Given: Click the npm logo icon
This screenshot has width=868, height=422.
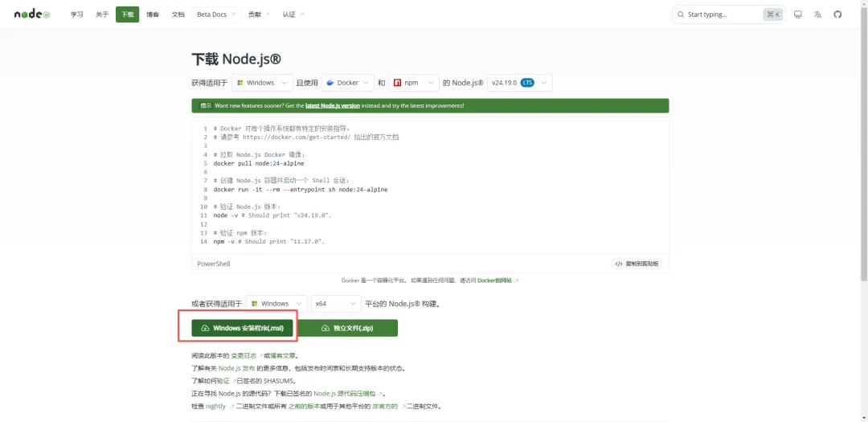Looking at the screenshot, I should tap(397, 83).
